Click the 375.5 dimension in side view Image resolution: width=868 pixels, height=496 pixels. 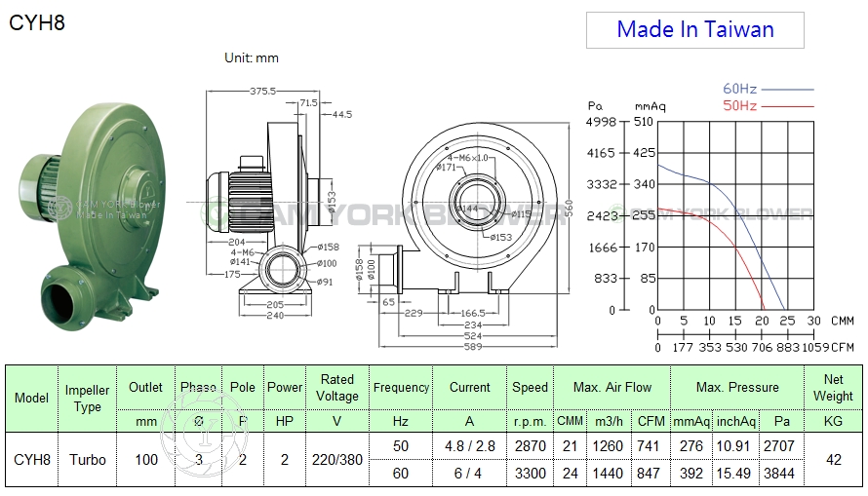pos(261,91)
